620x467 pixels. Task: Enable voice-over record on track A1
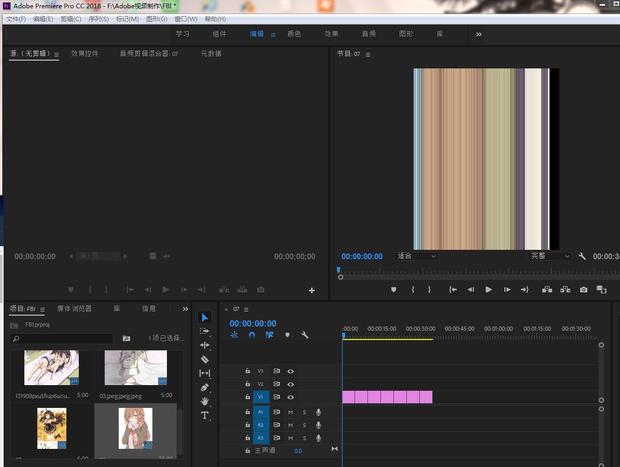pos(318,412)
